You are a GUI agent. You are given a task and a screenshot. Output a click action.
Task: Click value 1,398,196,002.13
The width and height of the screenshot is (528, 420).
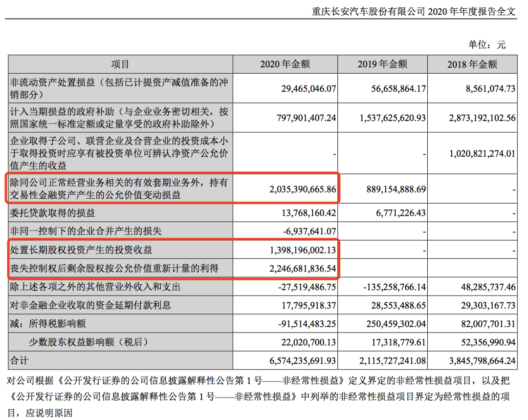click(x=303, y=250)
